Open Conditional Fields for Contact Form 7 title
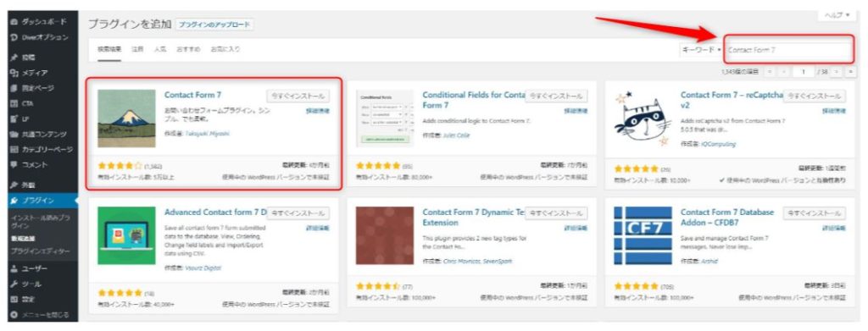 tap(473, 100)
